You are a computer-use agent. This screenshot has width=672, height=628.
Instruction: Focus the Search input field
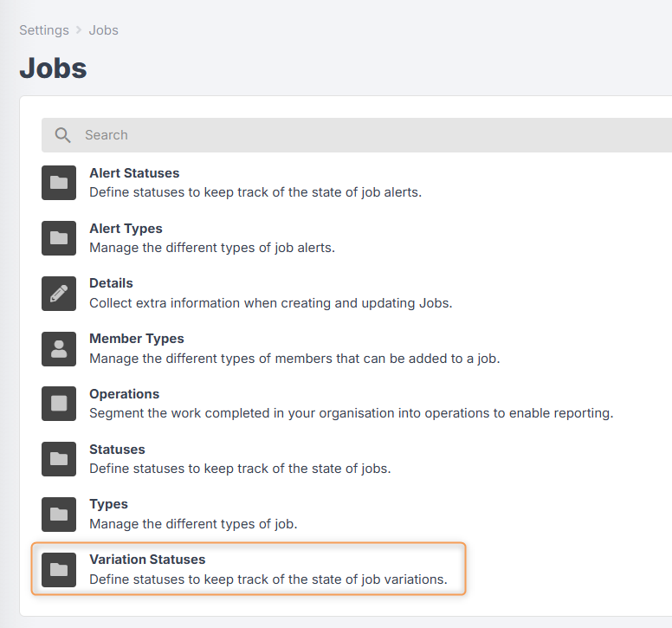[x=357, y=135]
